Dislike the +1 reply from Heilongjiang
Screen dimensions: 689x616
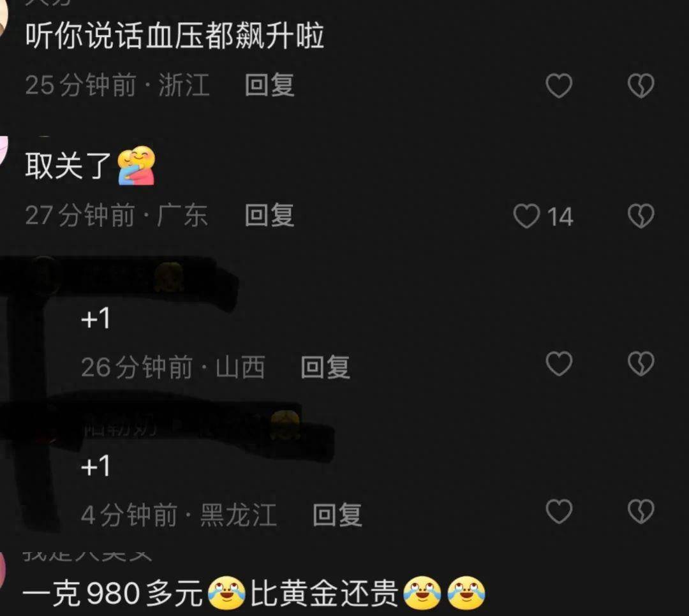[641, 511]
